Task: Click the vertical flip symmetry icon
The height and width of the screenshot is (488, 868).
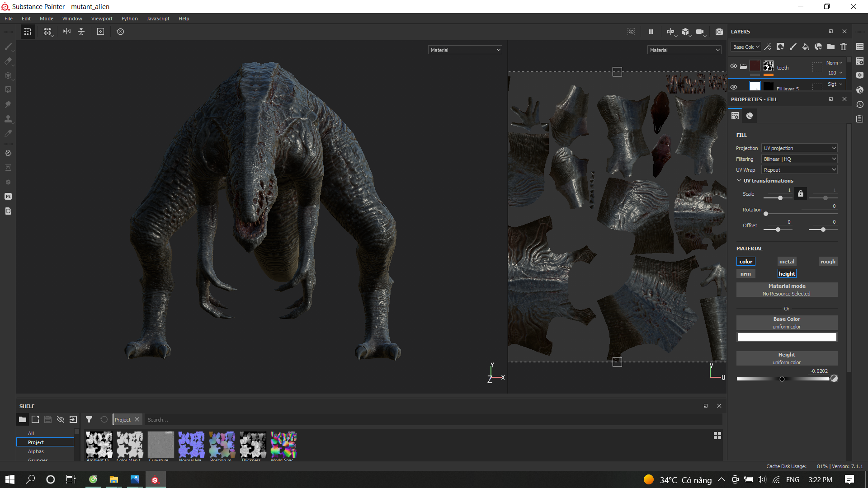Action: click(81, 32)
